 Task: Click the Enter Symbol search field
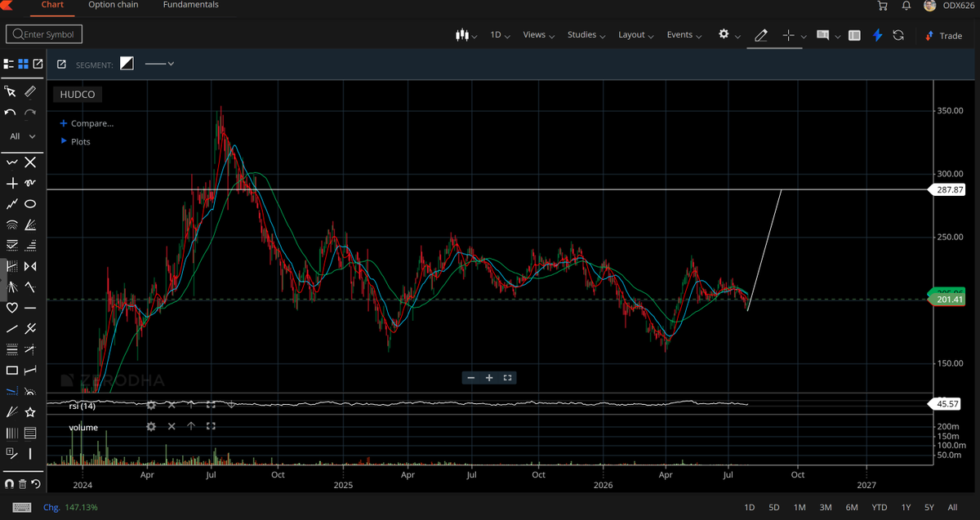point(44,34)
